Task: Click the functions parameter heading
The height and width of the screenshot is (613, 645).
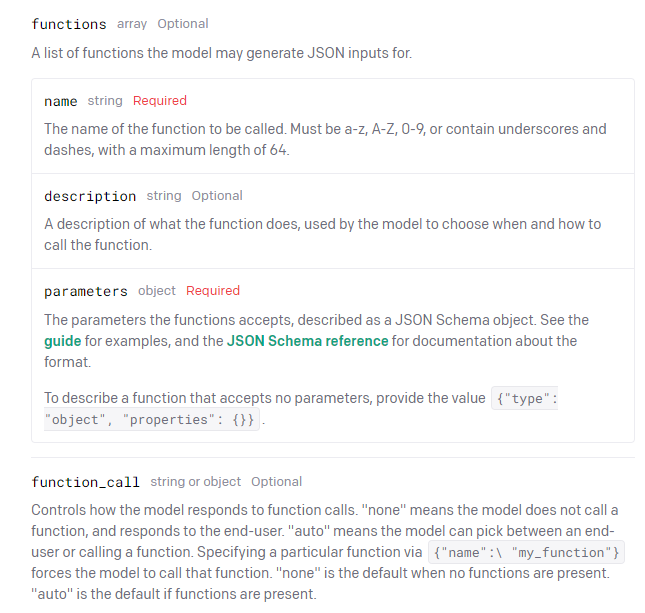Action: click(x=69, y=24)
